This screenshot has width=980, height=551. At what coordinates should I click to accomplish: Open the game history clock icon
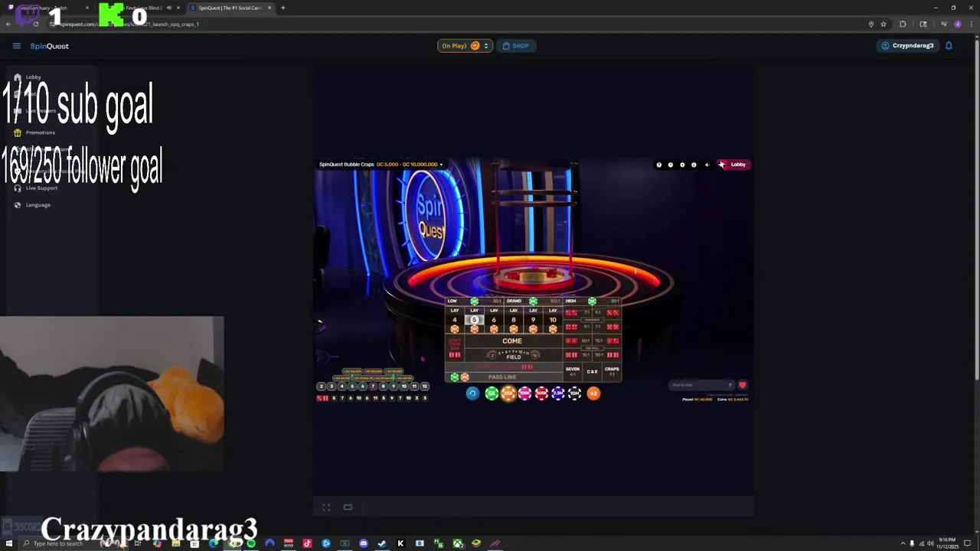point(671,165)
